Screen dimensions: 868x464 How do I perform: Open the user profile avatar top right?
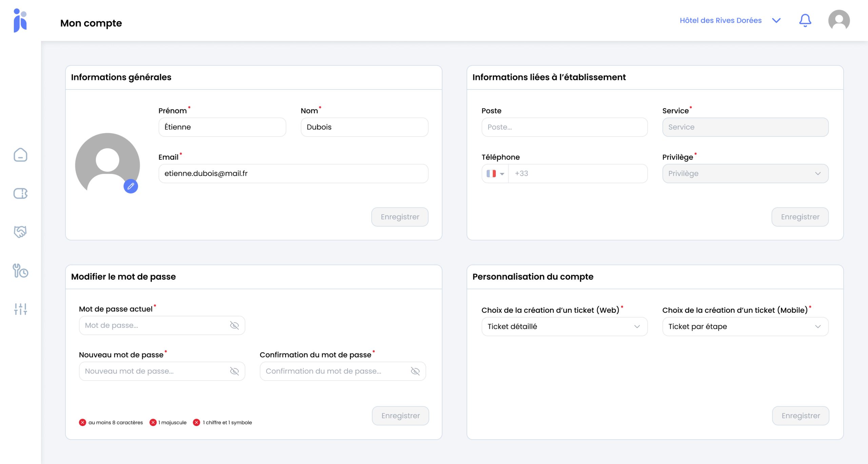pyautogui.click(x=839, y=20)
